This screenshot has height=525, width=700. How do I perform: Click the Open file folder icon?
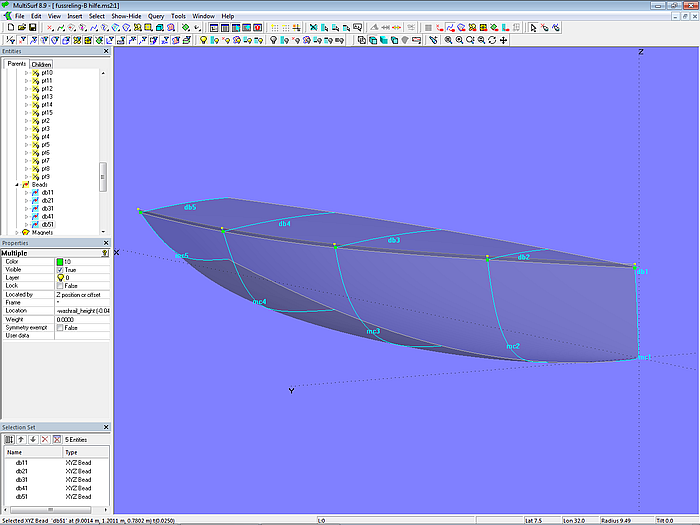click(x=20, y=28)
